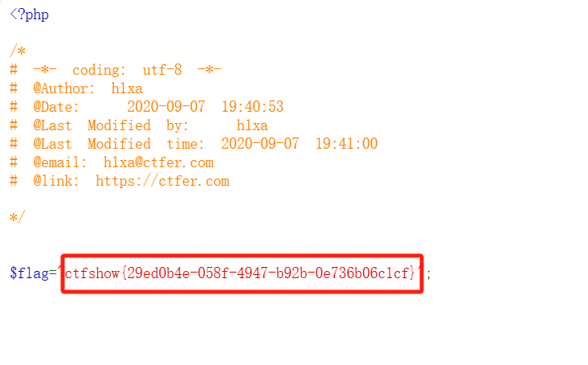Click the <?php opening tag
This screenshot has height=365, width=588.
click(29, 14)
